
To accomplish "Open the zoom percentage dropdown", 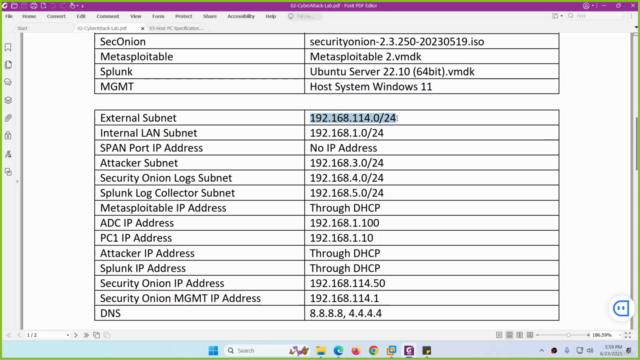I will [620, 335].
